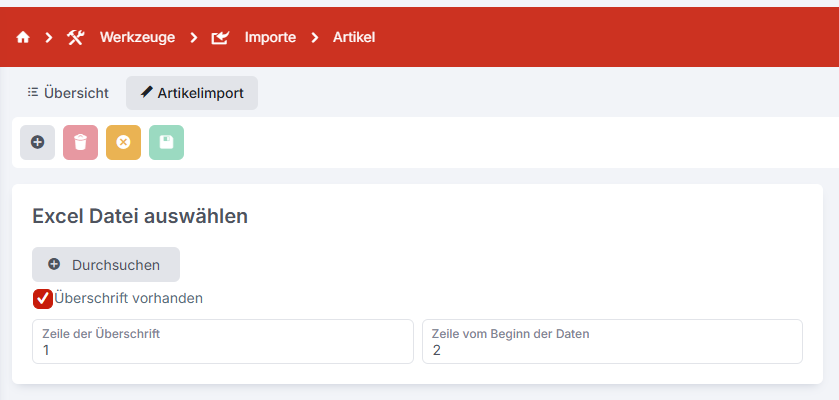This screenshot has height=400, width=839.
Task: Click the Überschrift vorhanden label text
Action: [x=129, y=298]
